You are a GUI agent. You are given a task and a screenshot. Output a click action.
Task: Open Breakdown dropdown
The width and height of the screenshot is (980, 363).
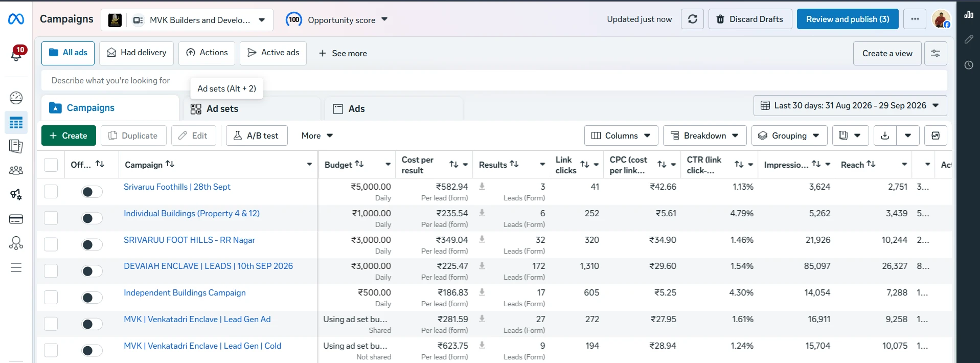(x=704, y=135)
